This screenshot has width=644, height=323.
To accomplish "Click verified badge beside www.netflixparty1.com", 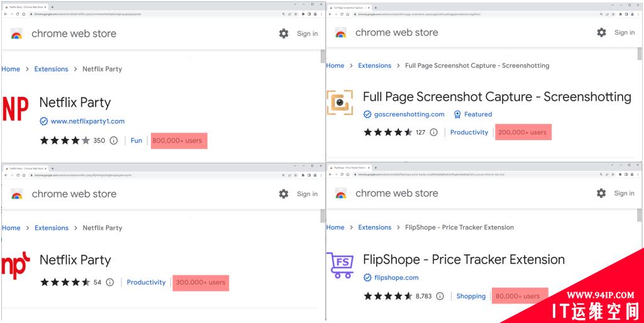I will 43,121.
